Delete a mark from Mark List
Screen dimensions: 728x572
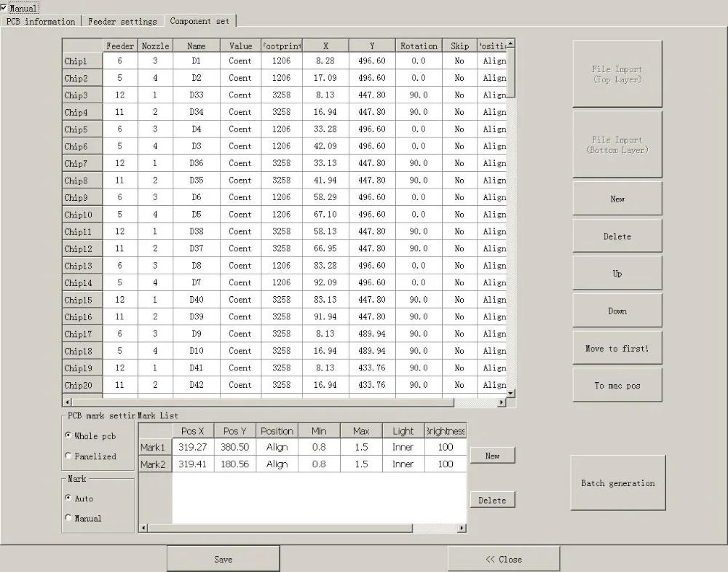pos(493,500)
